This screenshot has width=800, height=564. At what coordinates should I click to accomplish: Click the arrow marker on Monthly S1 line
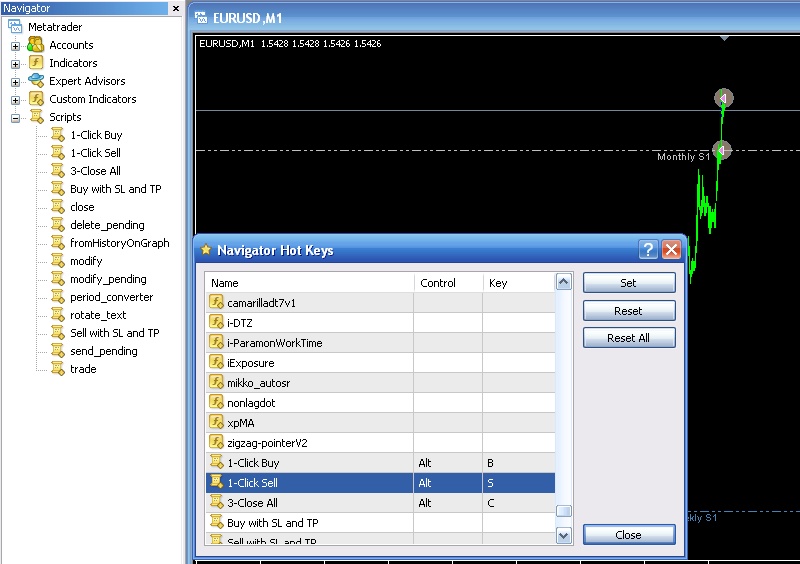click(x=721, y=150)
